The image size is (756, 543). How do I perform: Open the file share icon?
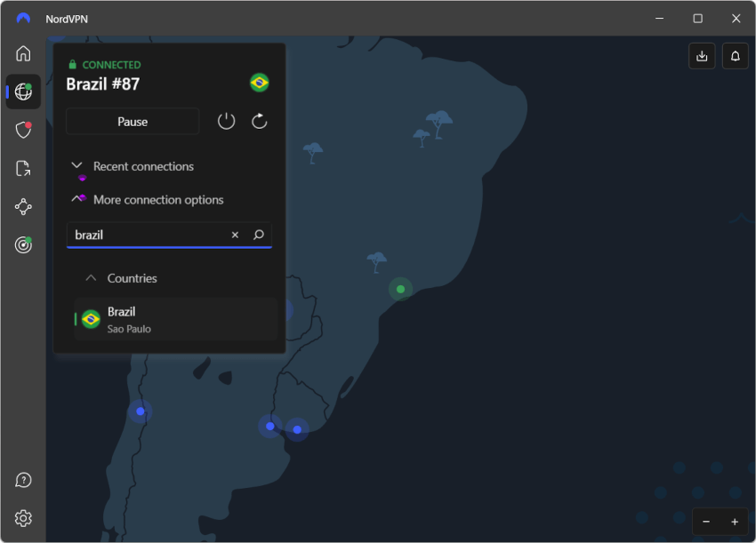(x=23, y=169)
